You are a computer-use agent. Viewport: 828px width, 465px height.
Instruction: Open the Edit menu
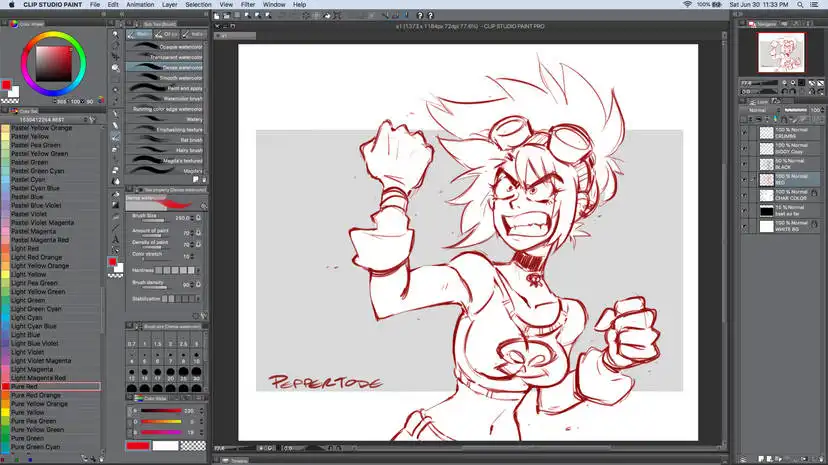point(113,4)
